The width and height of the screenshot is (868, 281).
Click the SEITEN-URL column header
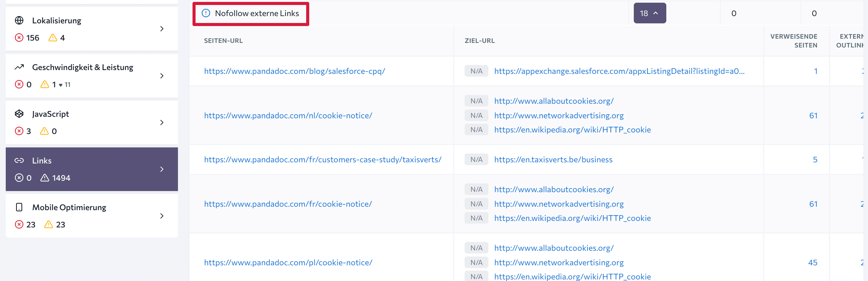coord(224,41)
